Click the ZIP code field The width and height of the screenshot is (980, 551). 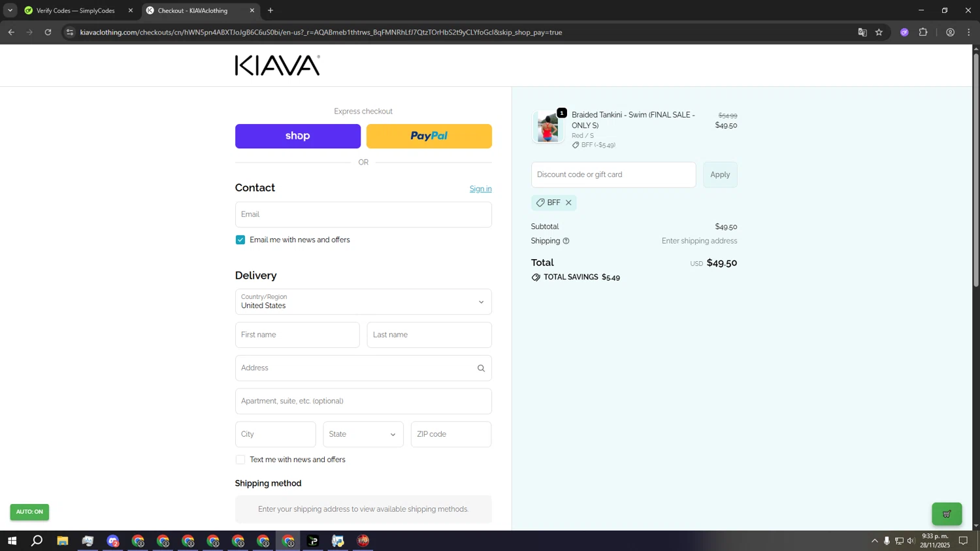tap(451, 434)
